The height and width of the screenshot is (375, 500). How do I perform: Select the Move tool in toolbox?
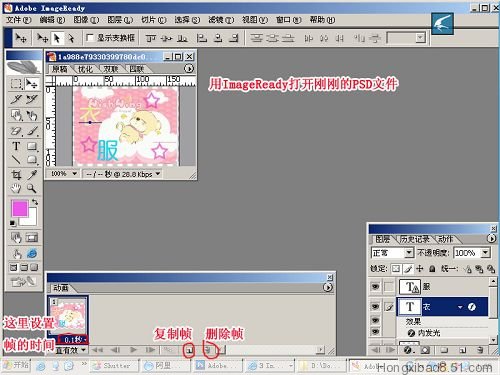pos(32,83)
